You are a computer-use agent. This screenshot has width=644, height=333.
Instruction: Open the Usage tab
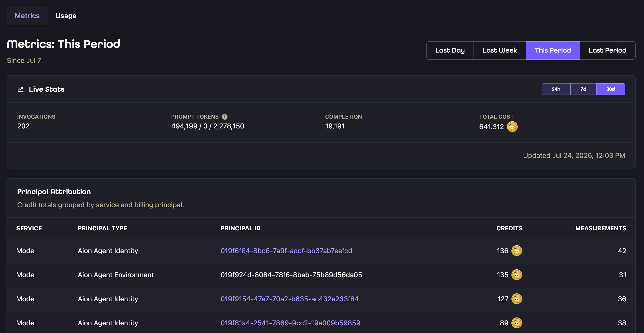66,16
